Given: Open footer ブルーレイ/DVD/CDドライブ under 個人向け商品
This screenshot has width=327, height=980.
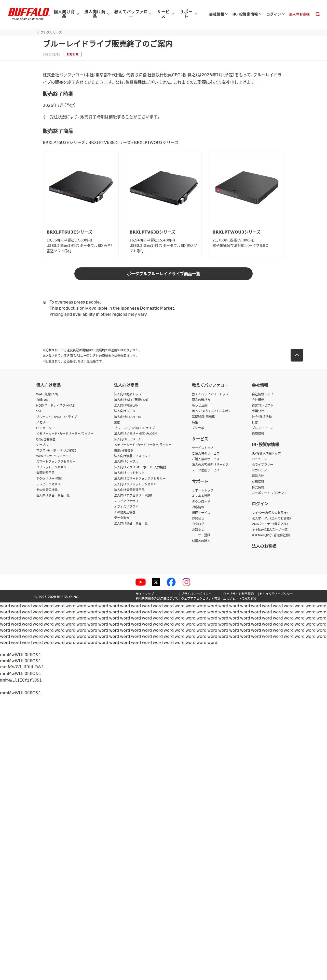Looking at the screenshot, I should click(x=56, y=416).
